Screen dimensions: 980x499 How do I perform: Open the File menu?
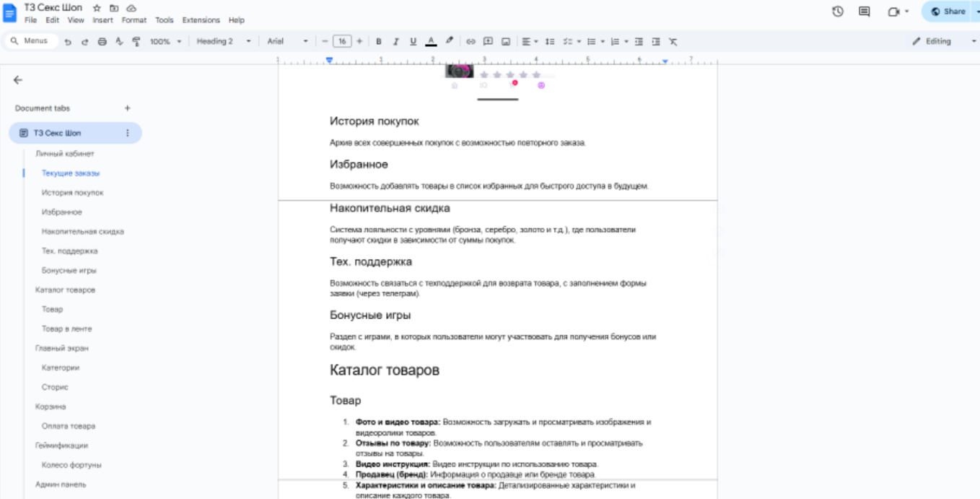pyautogui.click(x=30, y=20)
